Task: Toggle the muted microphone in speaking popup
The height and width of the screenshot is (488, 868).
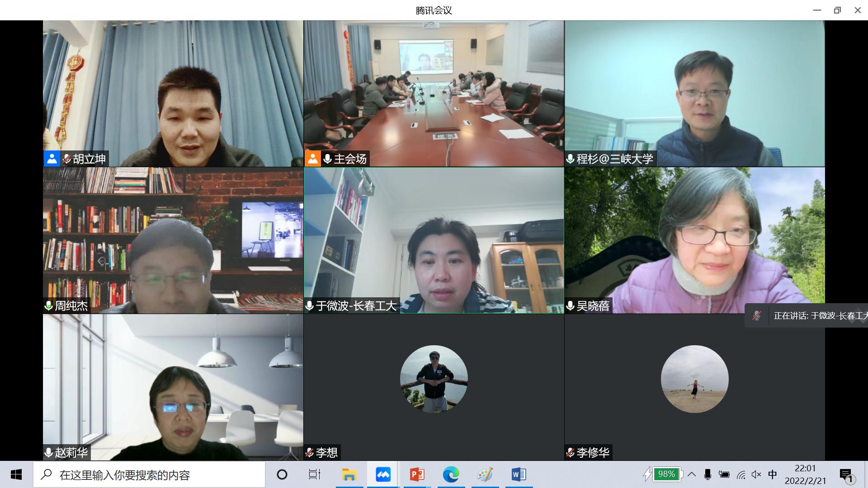Action: coord(757,315)
